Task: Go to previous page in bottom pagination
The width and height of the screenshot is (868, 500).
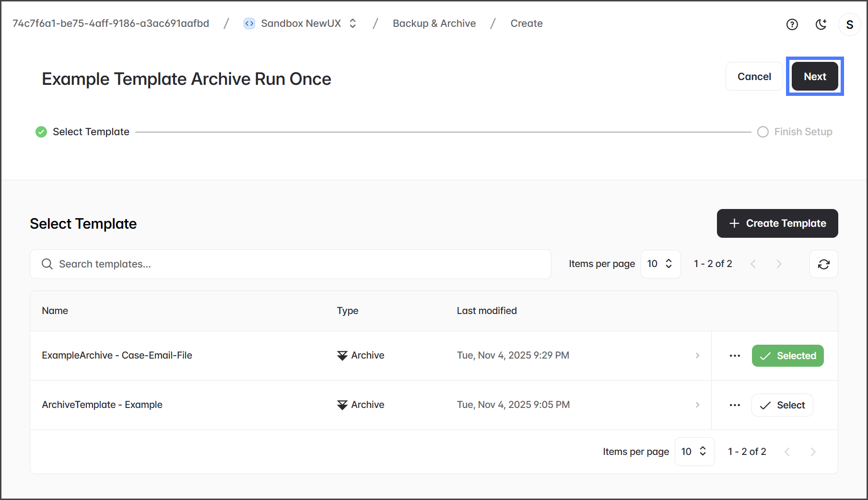Action: pyautogui.click(x=787, y=452)
